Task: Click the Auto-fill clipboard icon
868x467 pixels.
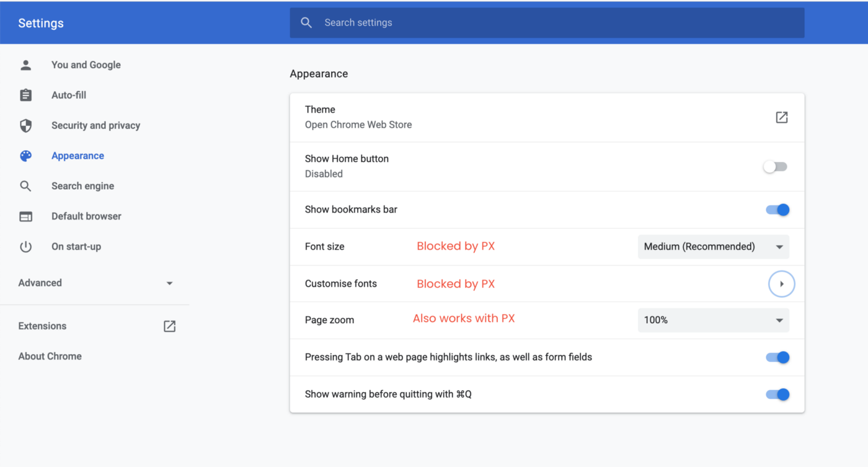Action: pyautogui.click(x=25, y=96)
